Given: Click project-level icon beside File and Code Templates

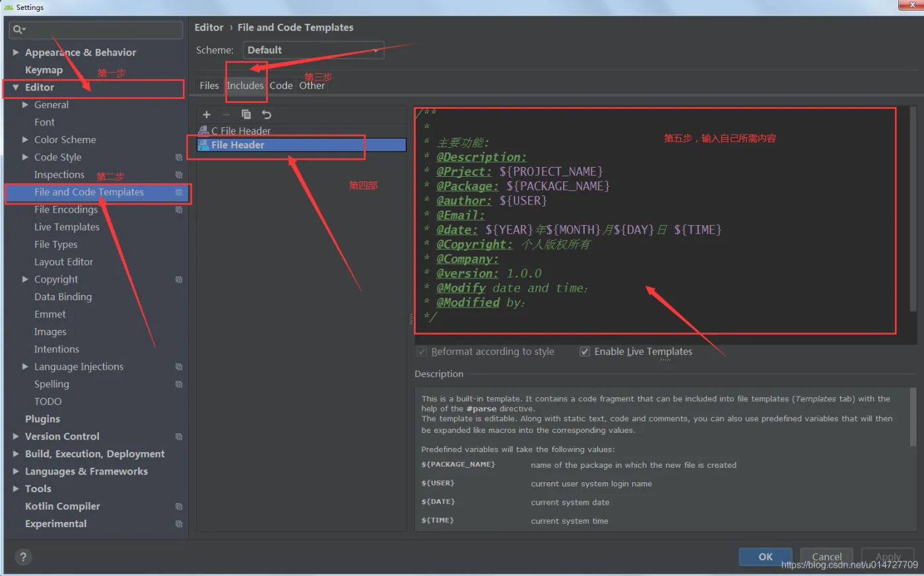Looking at the screenshot, I should point(179,192).
